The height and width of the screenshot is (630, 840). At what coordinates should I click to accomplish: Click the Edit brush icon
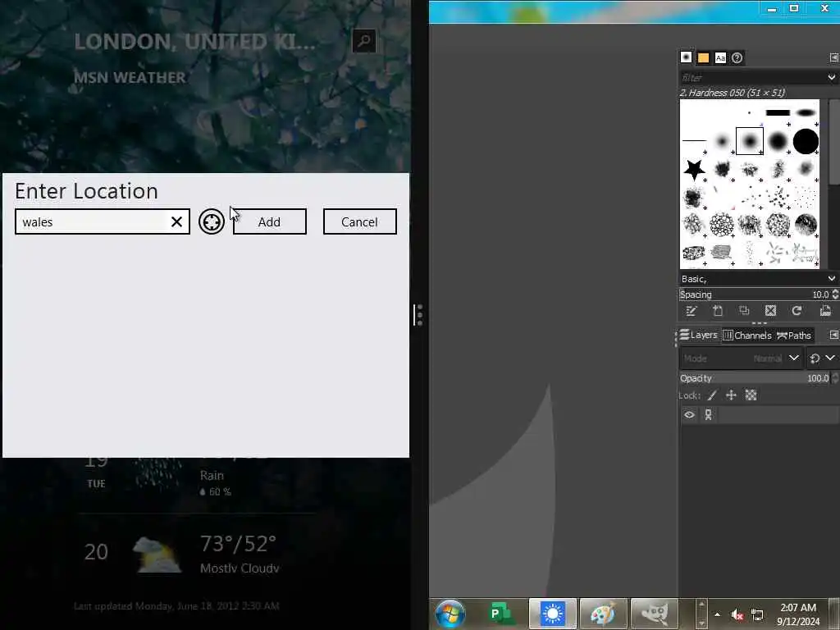point(691,311)
